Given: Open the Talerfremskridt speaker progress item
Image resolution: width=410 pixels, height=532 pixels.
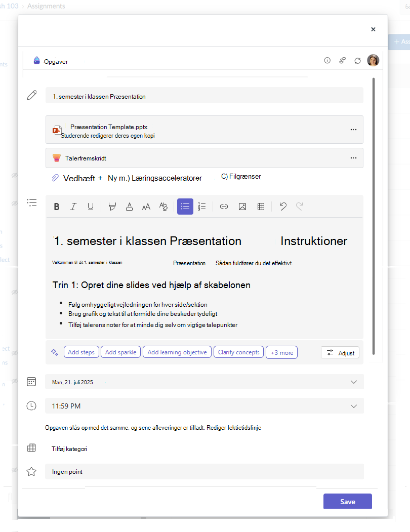Looking at the screenshot, I should tap(204, 158).
